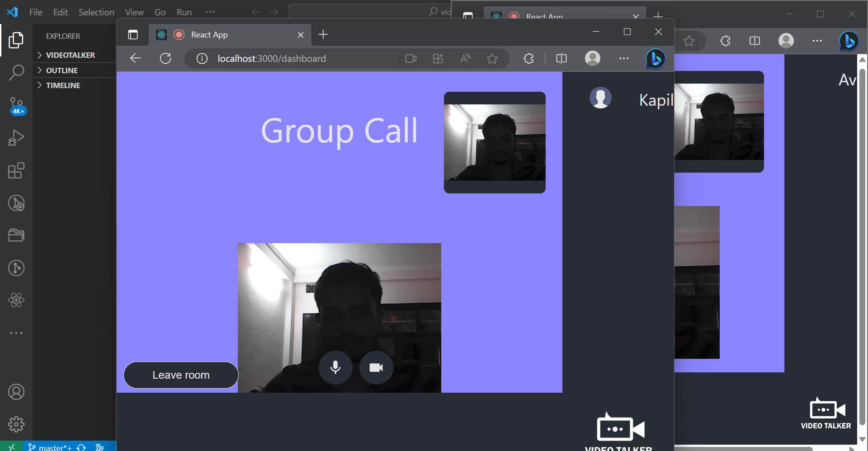
Task: Open Bing Copilot in Edge toolbar
Action: pyautogui.click(x=655, y=58)
